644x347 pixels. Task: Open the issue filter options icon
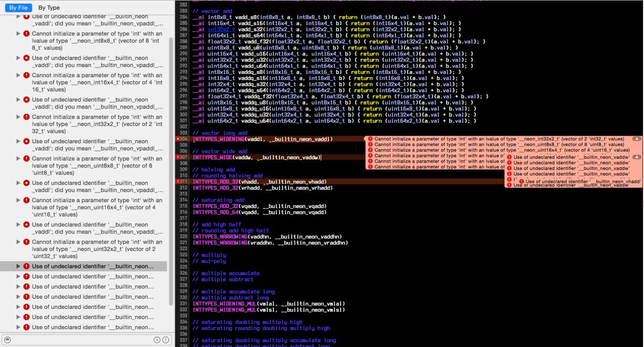tap(8, 339)
